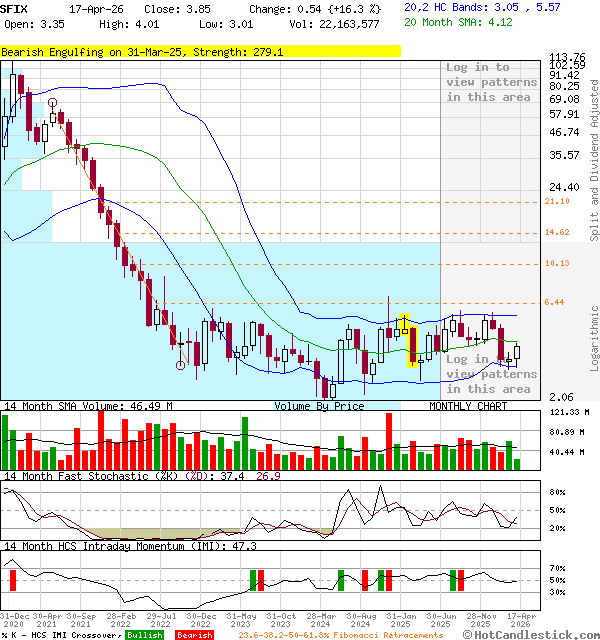Click the SFIX ticker symbol
Viewport: 600px width, 640px height.
[14, 7]
